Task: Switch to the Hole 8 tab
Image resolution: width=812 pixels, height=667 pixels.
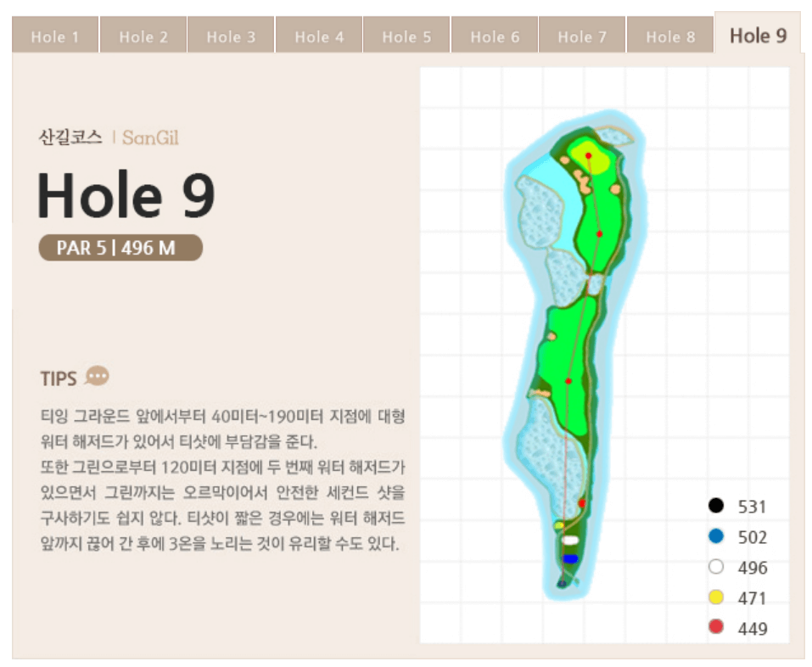Action: point(670,36)
